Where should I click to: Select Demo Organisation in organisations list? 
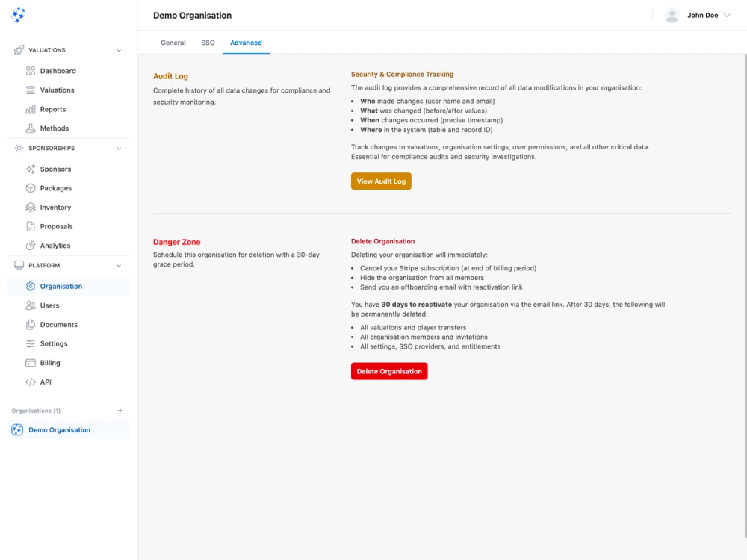(69, 429)
